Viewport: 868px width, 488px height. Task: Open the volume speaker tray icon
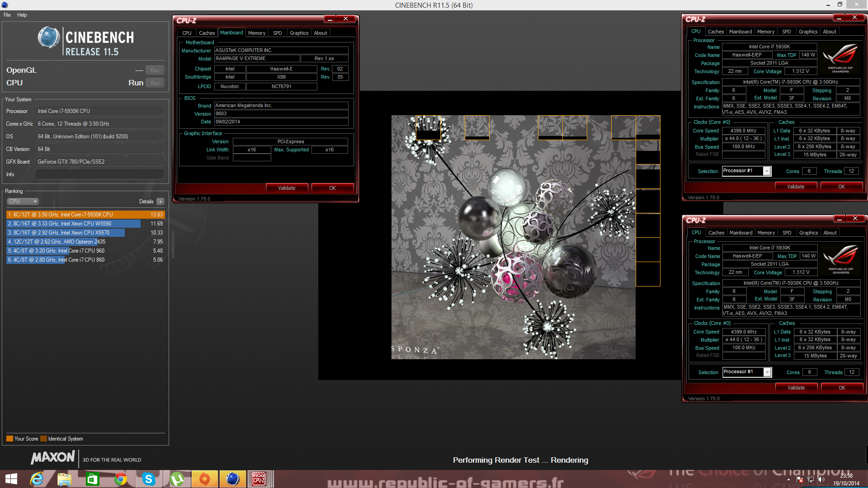pyautogui.click(x=821, y=479)
